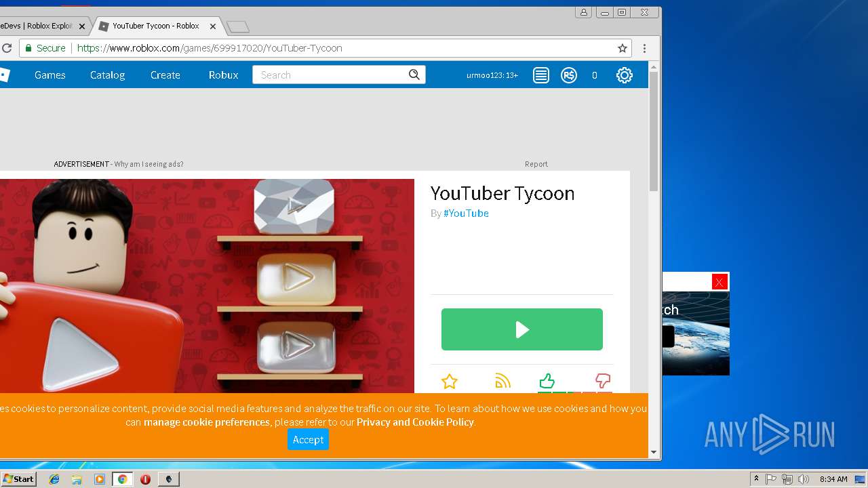Click the Roblox logo icon in navbar
868x488 pixels.
4,75
